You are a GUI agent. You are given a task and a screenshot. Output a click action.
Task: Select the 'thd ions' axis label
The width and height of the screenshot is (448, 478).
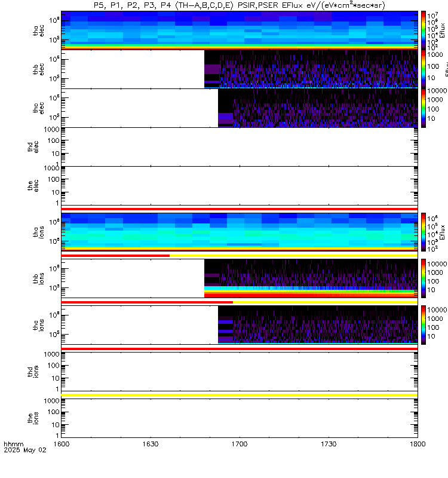click(33, 372)
